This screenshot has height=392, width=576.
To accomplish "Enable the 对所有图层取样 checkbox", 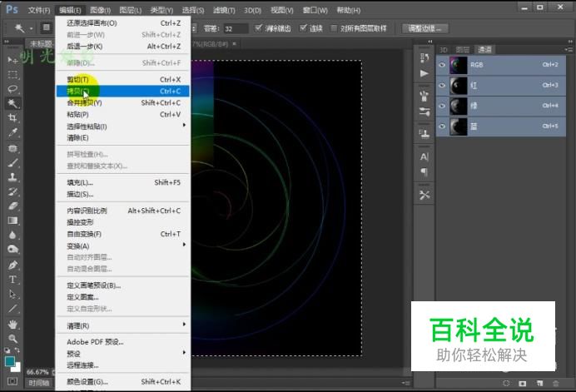I will click(334, 28).
